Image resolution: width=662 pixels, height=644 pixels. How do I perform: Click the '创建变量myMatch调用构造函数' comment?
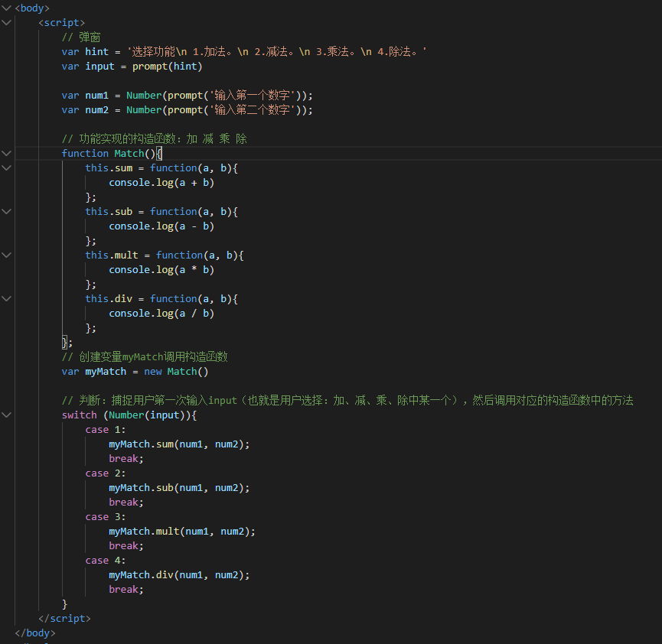pyautogui.click(x=145, y=357)
